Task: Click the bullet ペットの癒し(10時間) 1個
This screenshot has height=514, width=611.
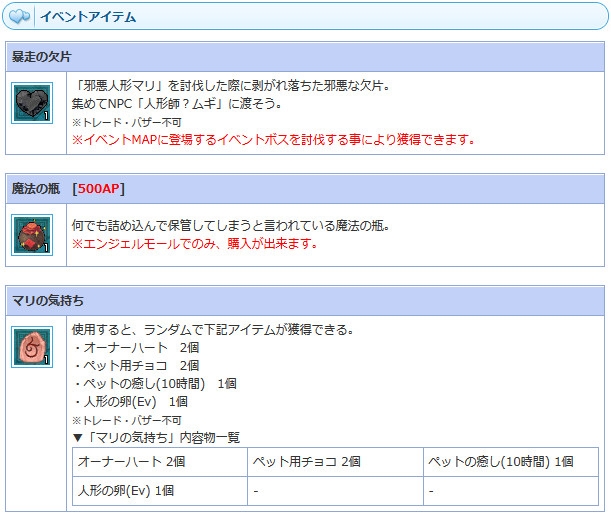Action: (x=155, y=384)
